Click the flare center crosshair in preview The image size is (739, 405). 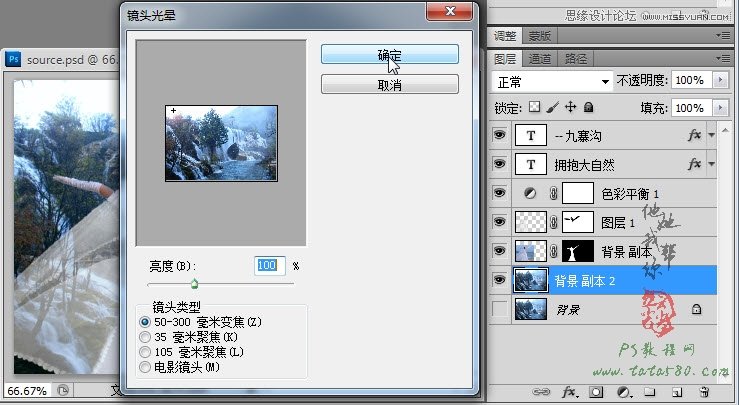tap(173, 111)
